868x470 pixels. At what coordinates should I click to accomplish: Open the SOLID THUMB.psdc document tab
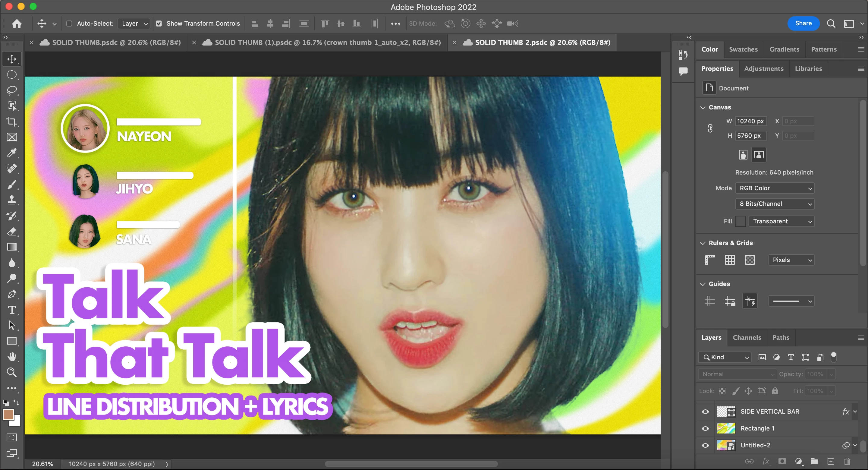click(x=116, y=43)
